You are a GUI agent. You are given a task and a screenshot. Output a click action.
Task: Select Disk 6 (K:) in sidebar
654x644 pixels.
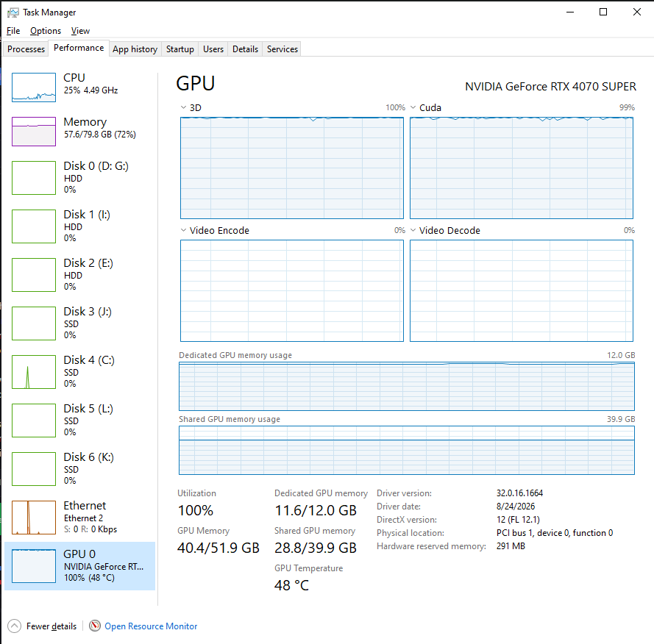(x=79, y=469)
